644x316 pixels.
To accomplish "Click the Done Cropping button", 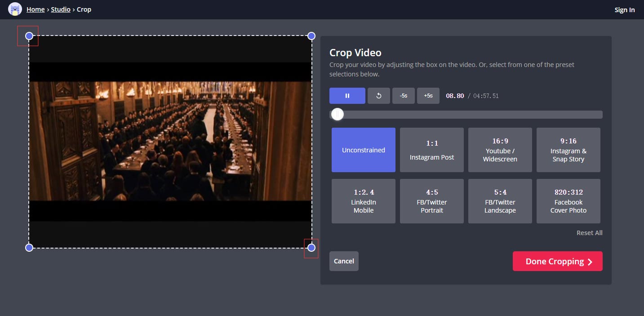I will [x=557, y=261].
